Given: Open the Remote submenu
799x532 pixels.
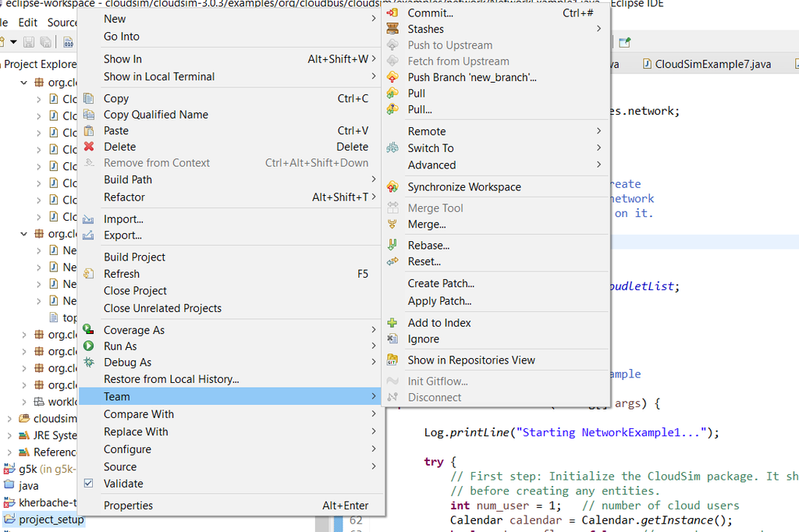Looking at the screenshot, I should click(495, 132).
